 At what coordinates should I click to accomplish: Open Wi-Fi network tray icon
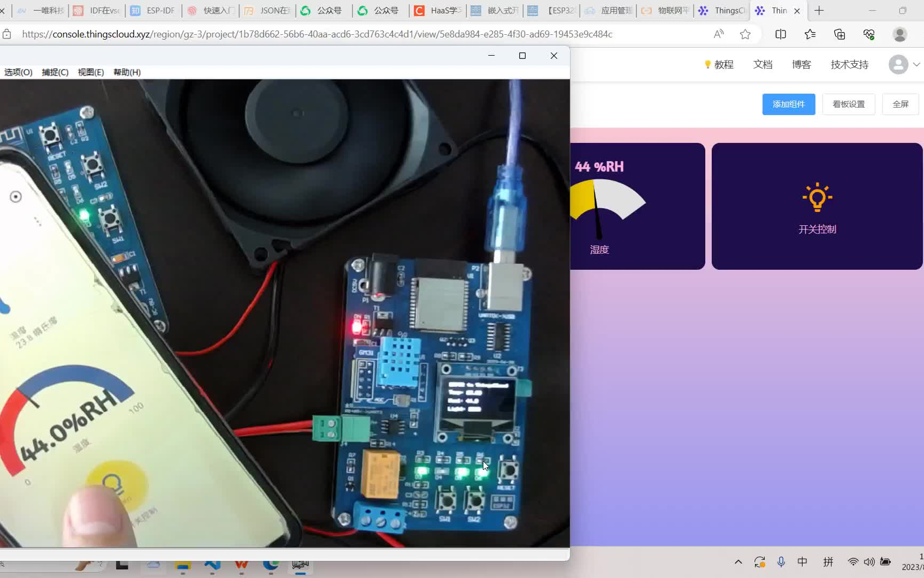coord(853,562)
